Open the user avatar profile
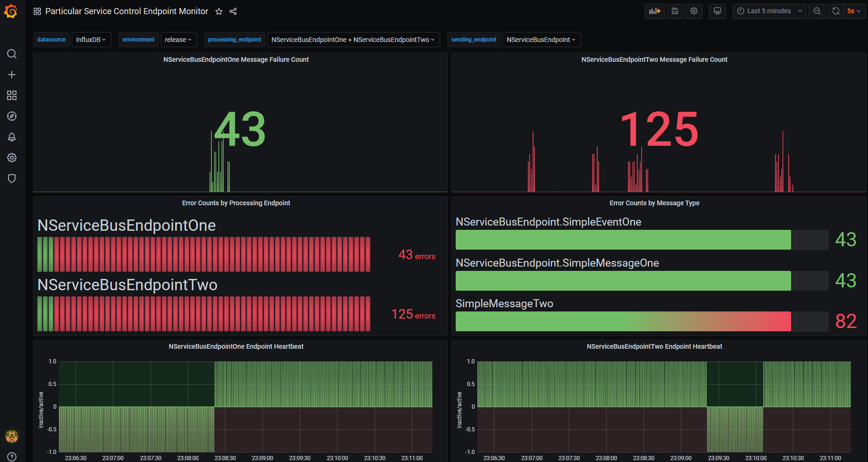The image size is (868, 462). tap(12, 436)
